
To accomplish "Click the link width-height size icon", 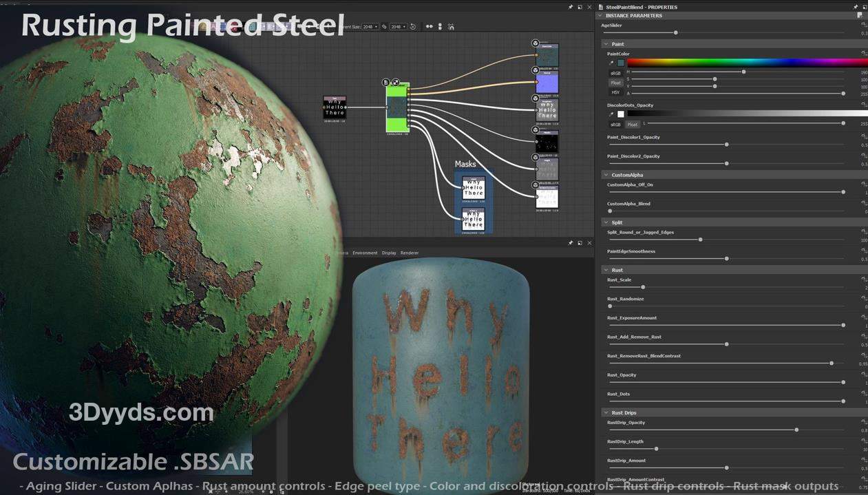I will [x=385, y=27].
